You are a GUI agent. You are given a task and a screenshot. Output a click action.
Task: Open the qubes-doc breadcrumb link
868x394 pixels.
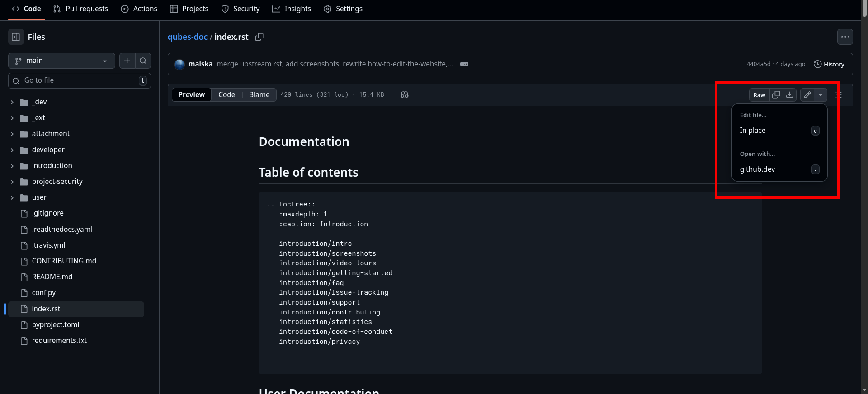(x=187, y=37)
